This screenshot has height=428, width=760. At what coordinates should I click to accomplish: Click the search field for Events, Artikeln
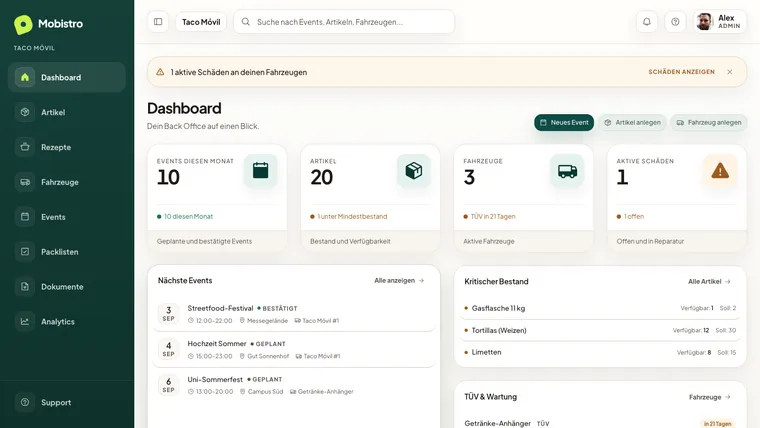[x=344, y=22]
